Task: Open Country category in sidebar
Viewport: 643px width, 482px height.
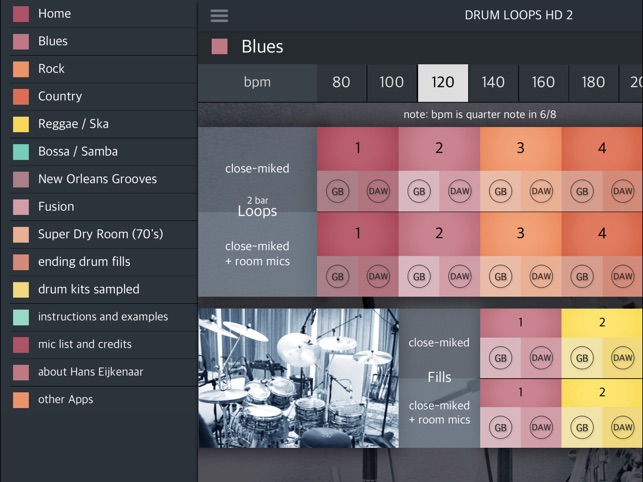Action: coord(103,96)
